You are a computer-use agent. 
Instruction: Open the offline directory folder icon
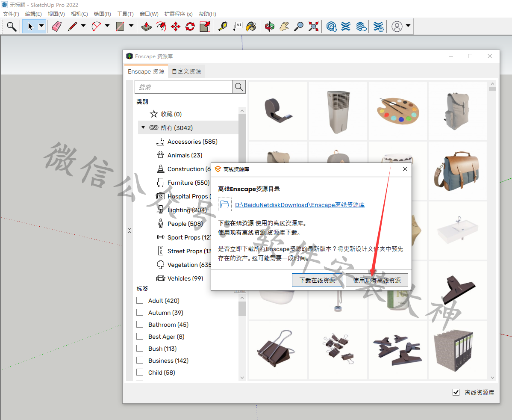[225, 204]
